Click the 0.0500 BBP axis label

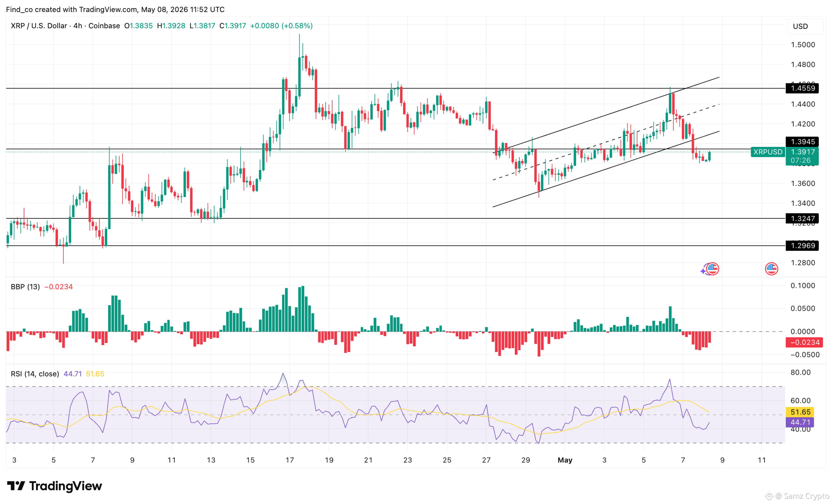coord(803,309)
